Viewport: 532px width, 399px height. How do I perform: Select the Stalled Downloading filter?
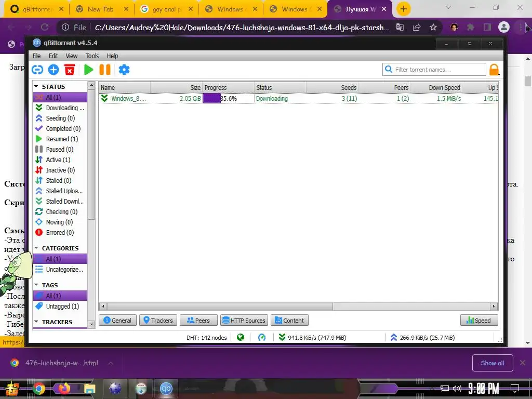click(x=60, y=201)
